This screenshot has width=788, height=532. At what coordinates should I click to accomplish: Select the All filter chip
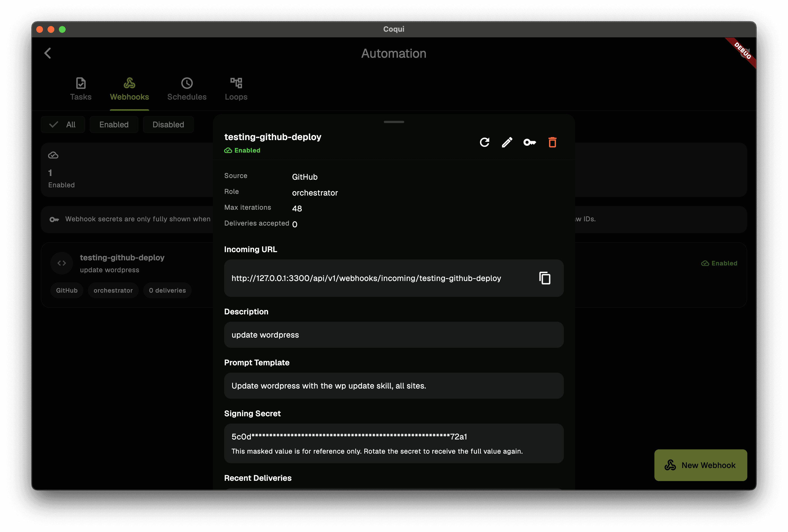pyautogui.click(x=63, y=125)
